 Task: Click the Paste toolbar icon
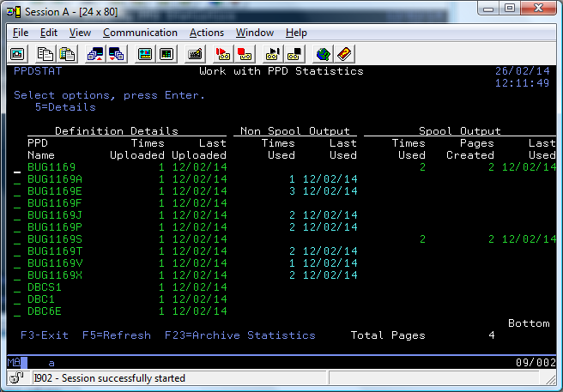tap(67, 54)
